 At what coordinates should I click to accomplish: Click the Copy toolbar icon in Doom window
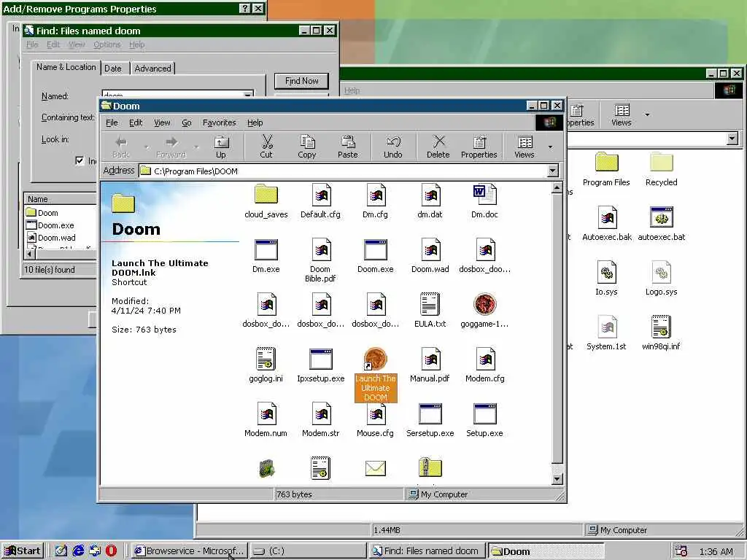(307, 146)
